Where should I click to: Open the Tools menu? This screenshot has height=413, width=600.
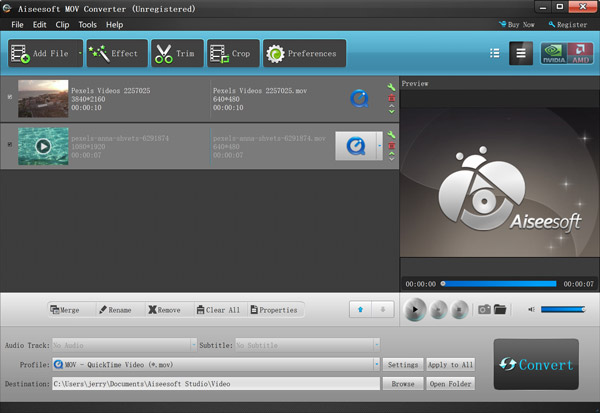tap(87, 24)
